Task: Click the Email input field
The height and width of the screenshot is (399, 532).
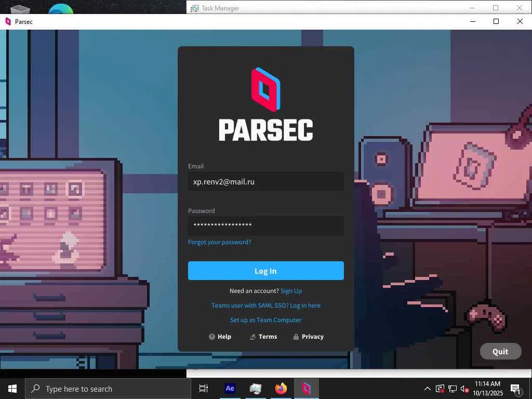Action: (x=265, y=181)
